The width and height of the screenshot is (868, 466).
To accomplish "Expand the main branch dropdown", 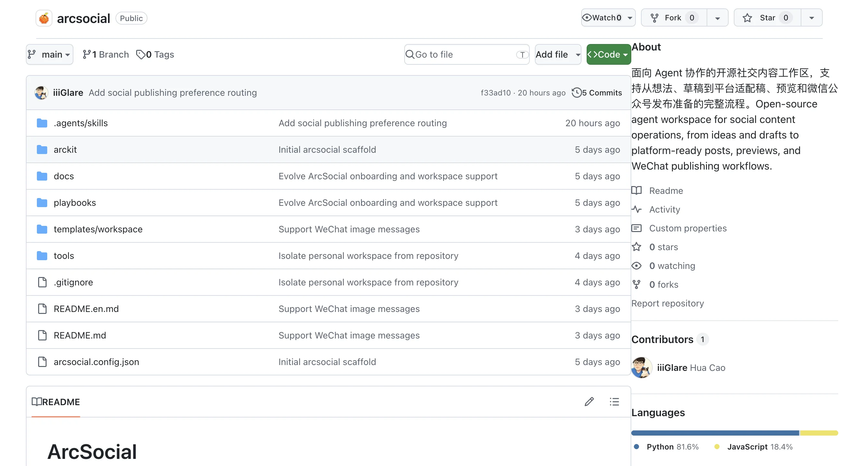I will click(x=49, y=54).
